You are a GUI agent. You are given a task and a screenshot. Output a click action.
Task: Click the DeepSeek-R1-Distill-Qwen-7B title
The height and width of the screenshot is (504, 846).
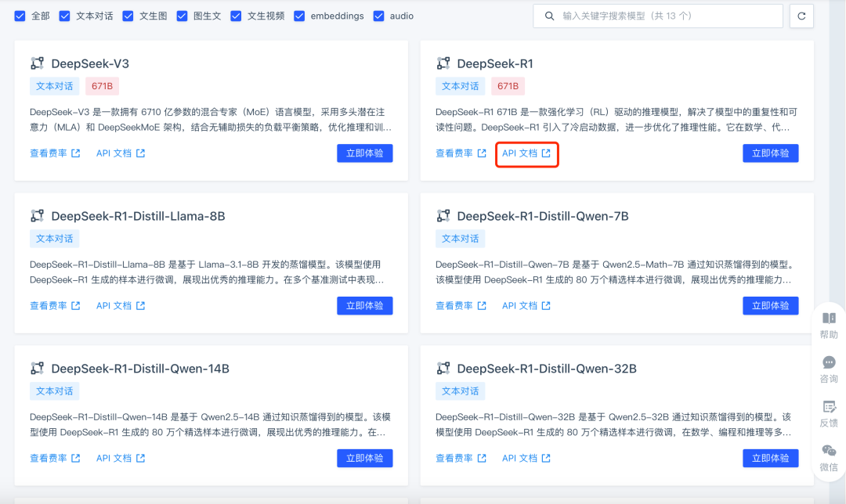tap(543, 216)
